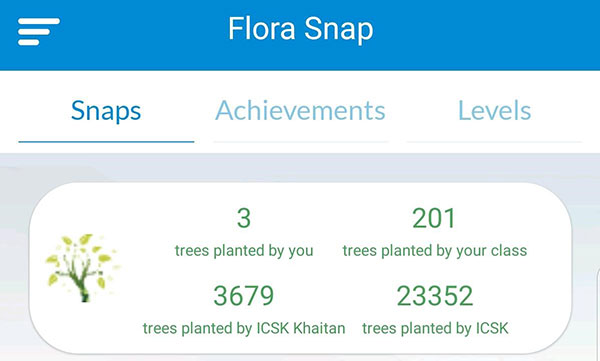The image size is (600, 361).
Task: Select 'trees planted by ICSK Khaitan' label
Action: tap(244, 328)
